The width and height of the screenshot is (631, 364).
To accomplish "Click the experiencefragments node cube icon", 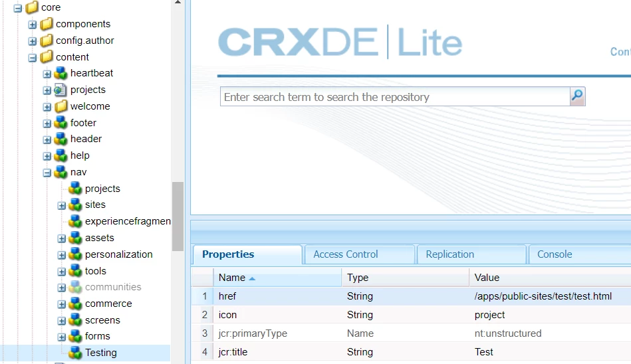I will click(75, 221).
